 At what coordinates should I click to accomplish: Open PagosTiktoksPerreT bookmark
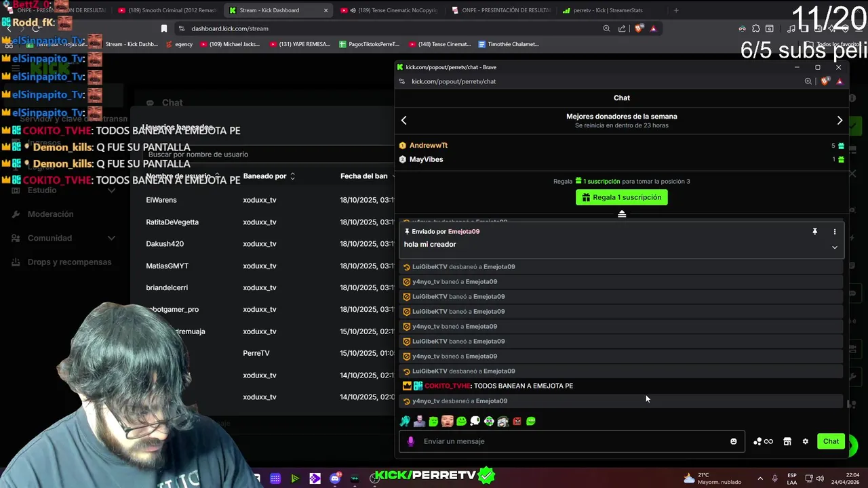(x=369, y=44)
